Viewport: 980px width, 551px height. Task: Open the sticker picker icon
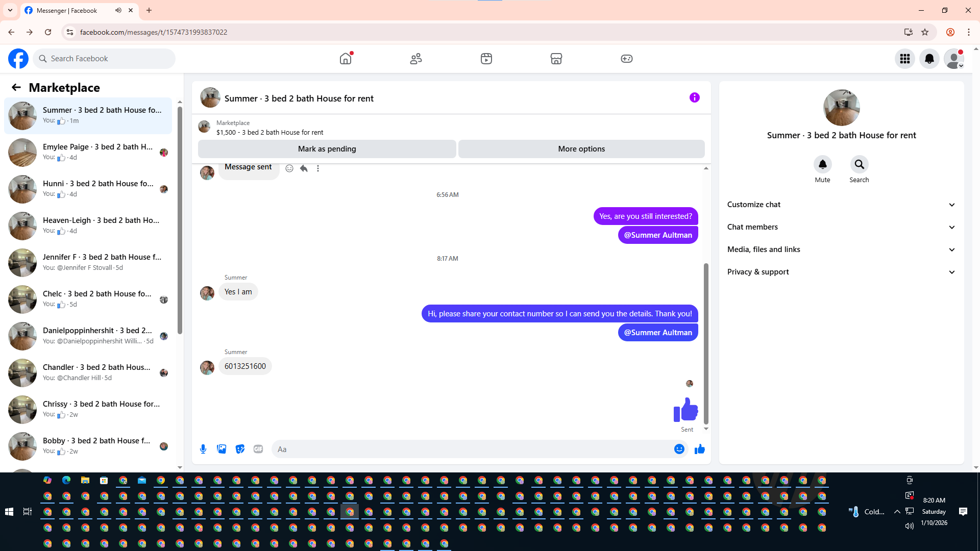pos(240,449)
